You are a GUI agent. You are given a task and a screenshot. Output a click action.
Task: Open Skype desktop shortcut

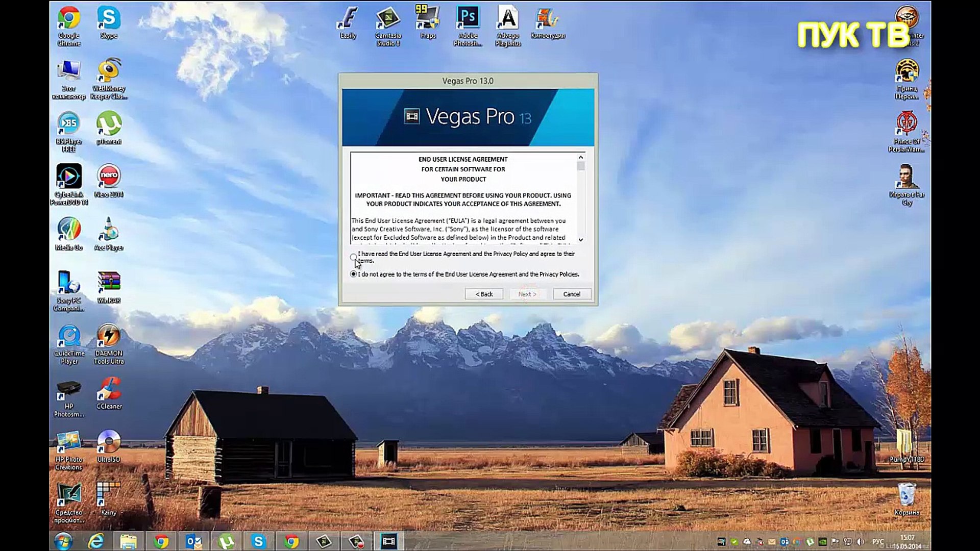coord(109,22)
